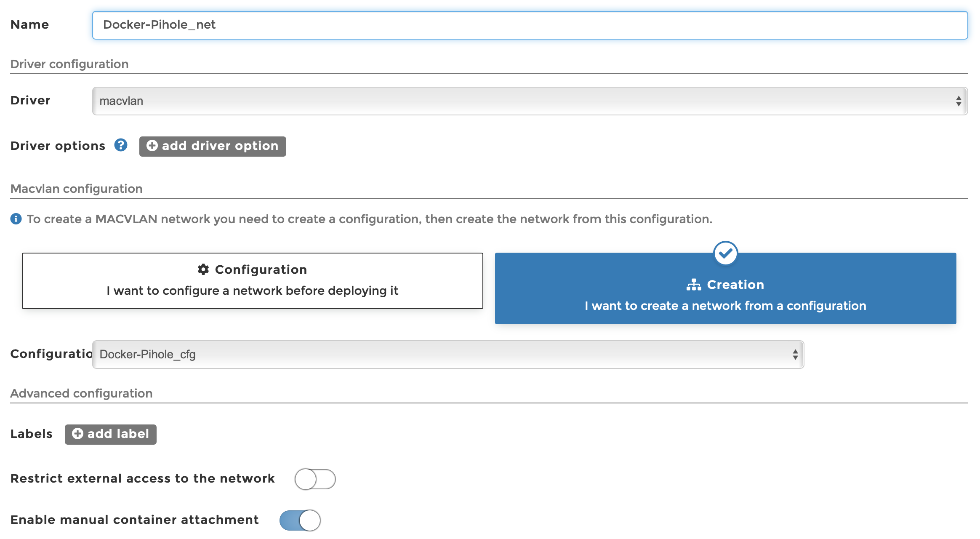Click the plus icon on add driver option
This screenshot has height=539, width=980.
coord(152,146)
